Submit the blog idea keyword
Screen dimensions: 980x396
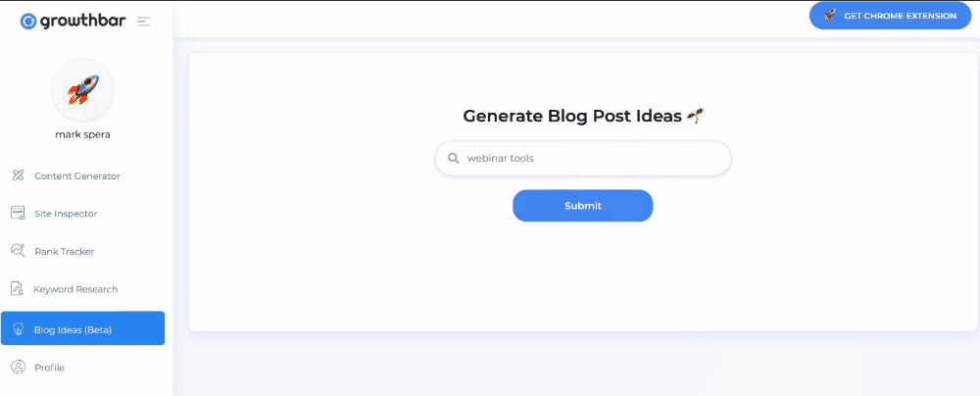coord(582,205)
